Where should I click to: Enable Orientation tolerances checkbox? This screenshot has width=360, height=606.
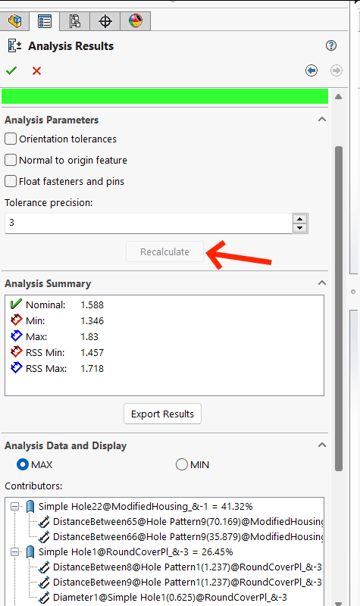pyautogui.click(x=11, y=139)
